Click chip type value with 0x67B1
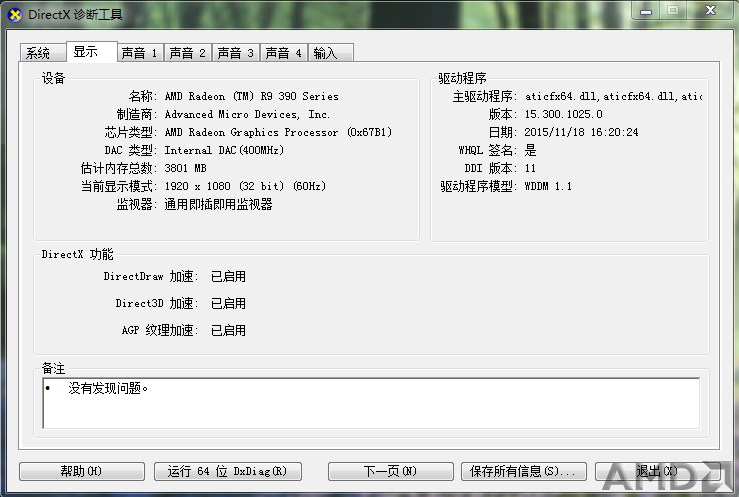Image resolution: width=739 pixels, height=497 pixels. click(278, 132)
